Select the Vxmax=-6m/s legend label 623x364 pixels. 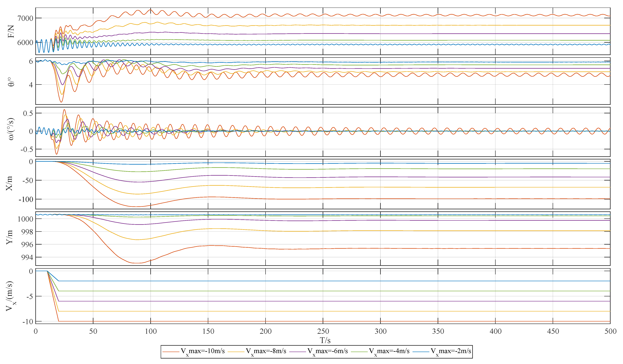(x=328, y=351)
